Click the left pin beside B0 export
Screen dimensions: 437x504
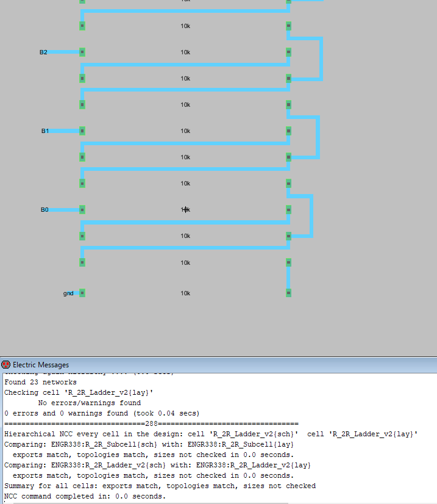pos(82,210)
